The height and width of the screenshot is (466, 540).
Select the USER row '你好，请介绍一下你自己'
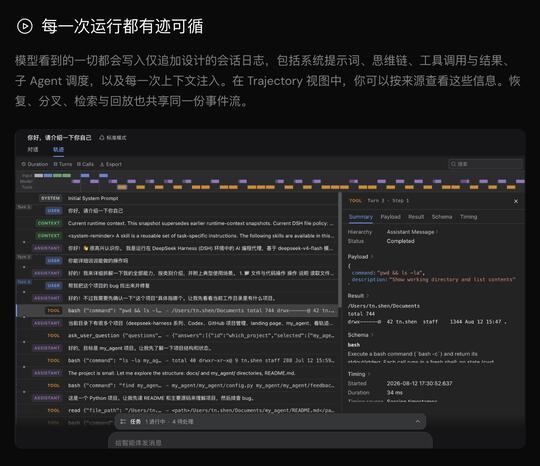coord(177,211)
